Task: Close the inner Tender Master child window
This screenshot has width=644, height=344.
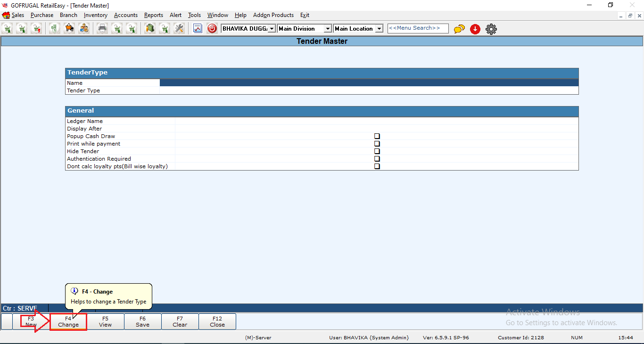Action: (639, 16)
